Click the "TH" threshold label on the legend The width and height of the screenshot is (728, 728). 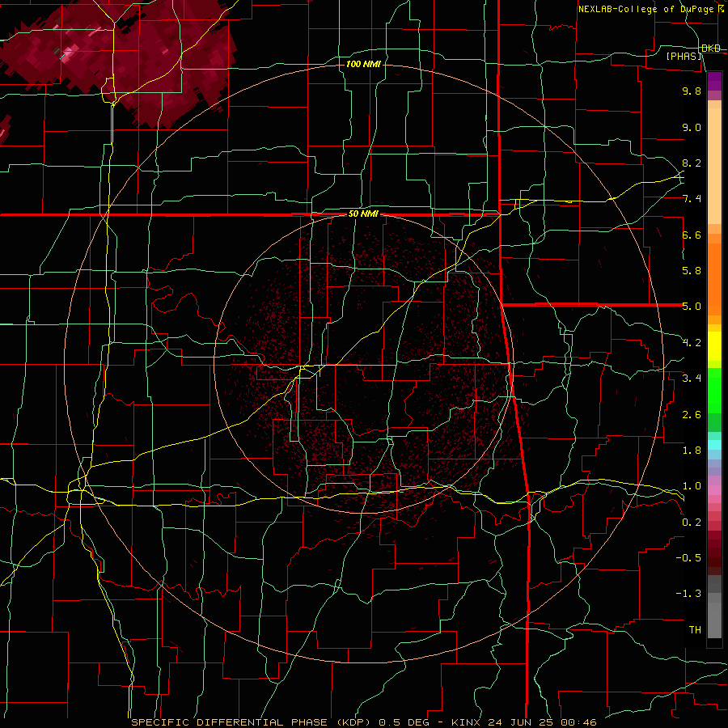[x=695, y=630]
